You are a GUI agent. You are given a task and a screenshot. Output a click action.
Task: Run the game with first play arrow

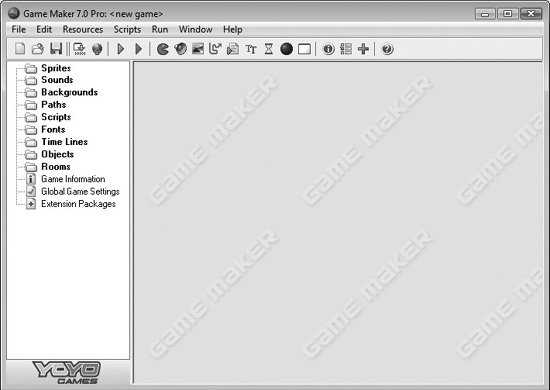[x=121, y=49]
